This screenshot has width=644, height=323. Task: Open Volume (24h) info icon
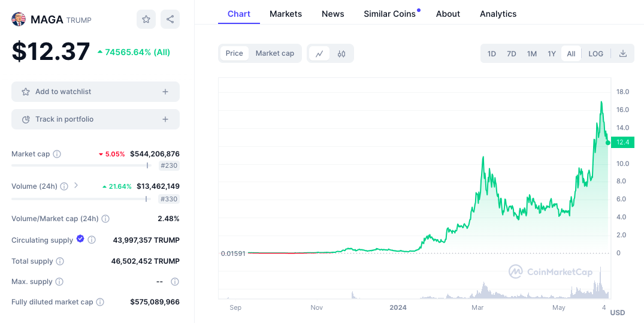(64, 186)
